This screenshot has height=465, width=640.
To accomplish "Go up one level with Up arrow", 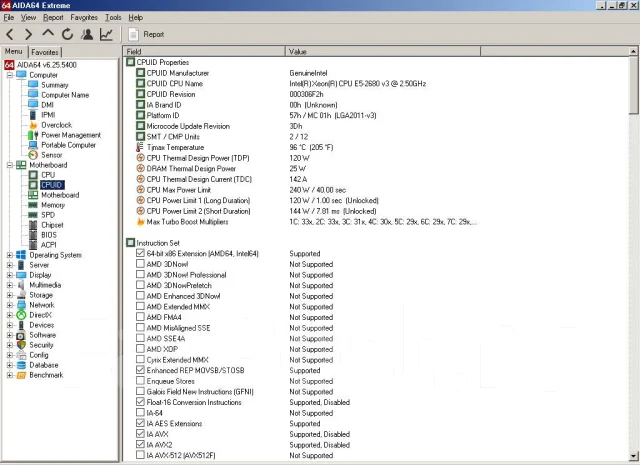I will click(48, 33).
